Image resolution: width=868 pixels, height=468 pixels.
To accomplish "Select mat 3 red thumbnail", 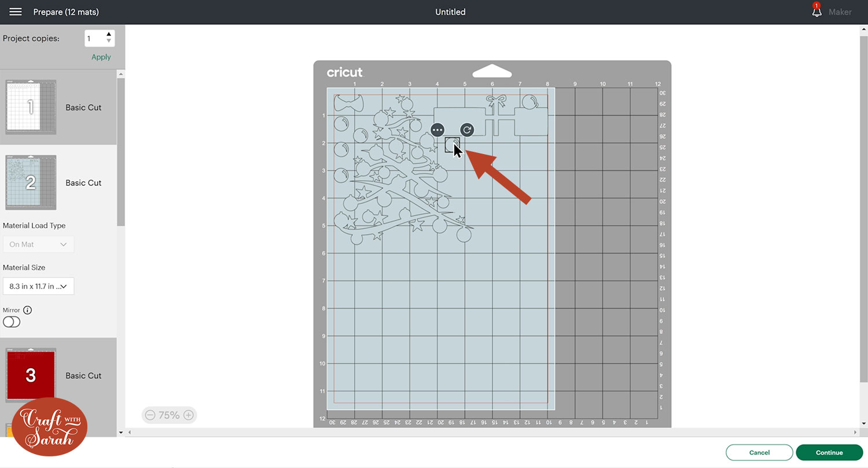I will [31, 375].
